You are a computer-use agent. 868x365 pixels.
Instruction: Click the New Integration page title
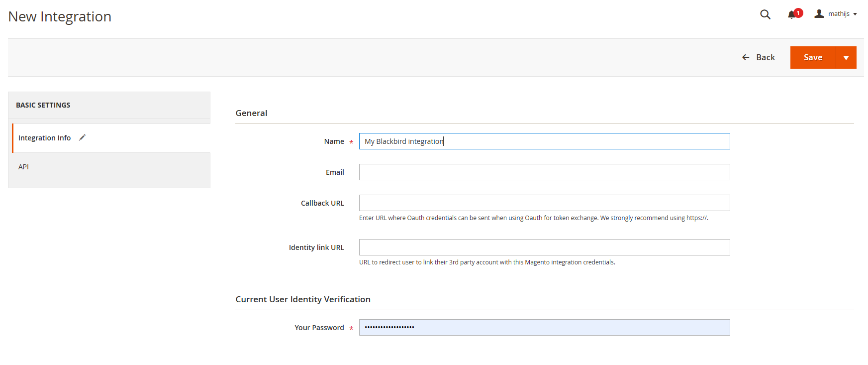pyautogui.click(x=60, y=16)
